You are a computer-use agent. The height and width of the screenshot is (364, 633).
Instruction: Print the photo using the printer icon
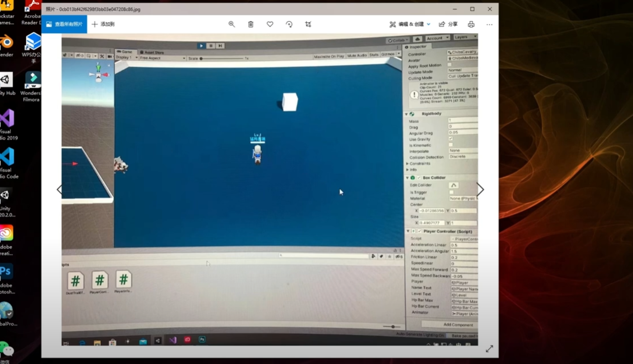pos(471,25)
